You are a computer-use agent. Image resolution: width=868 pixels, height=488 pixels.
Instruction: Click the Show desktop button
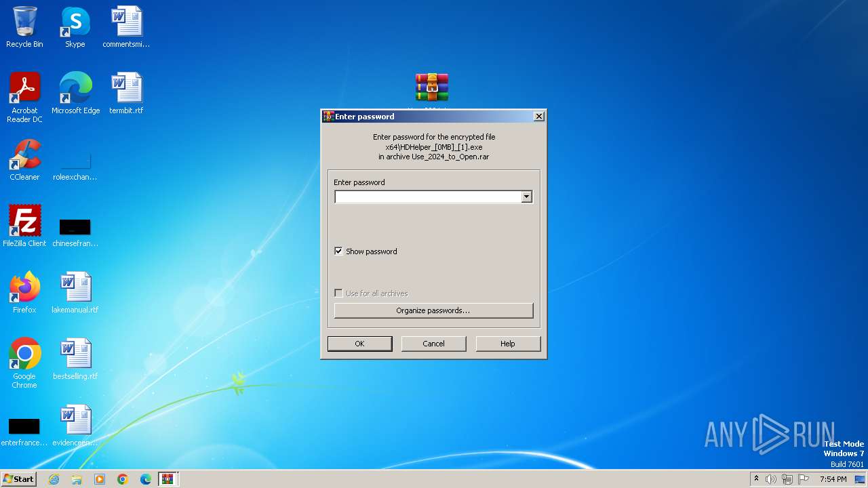[x=861, y=479]
